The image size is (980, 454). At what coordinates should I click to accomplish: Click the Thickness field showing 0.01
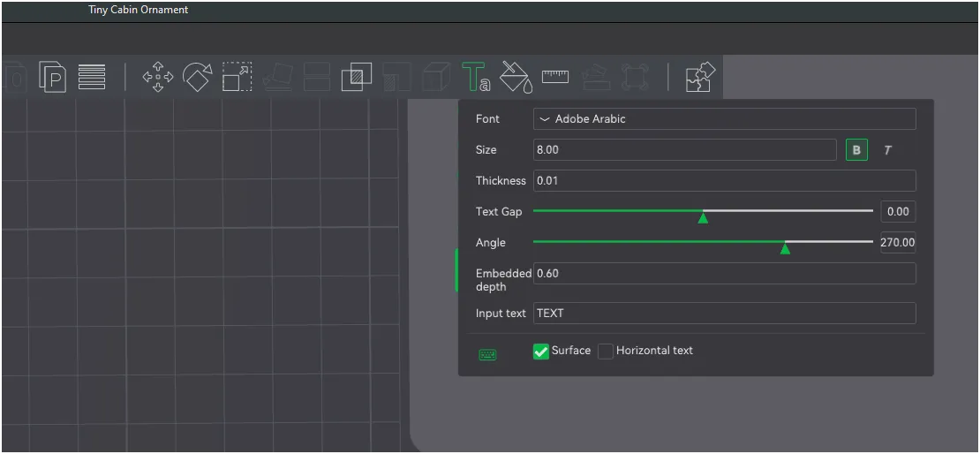[x=724, y=181]
